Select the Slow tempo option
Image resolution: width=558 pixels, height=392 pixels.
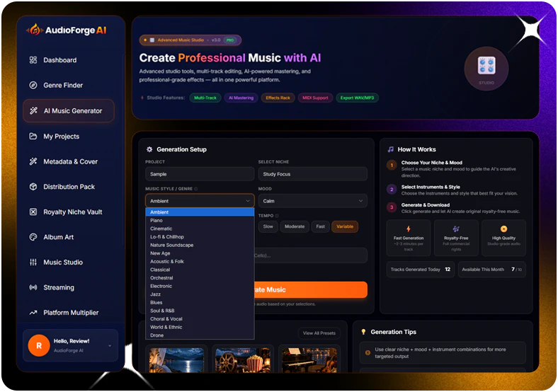pos(268,226)
